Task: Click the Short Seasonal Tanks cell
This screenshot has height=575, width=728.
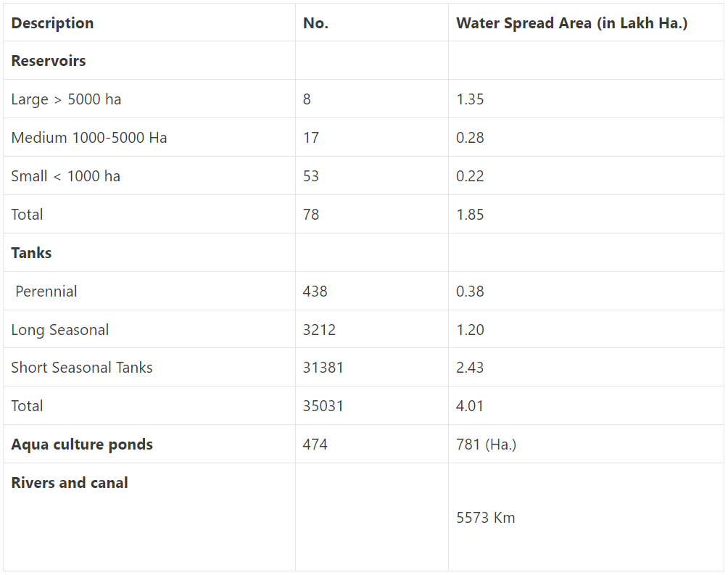Action: 82,368
